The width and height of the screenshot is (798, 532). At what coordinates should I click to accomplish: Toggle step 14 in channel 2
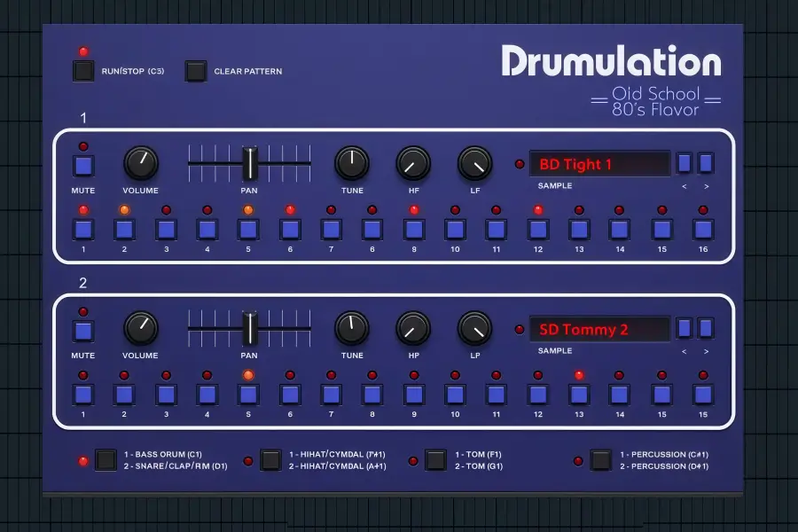coord(620,395)
